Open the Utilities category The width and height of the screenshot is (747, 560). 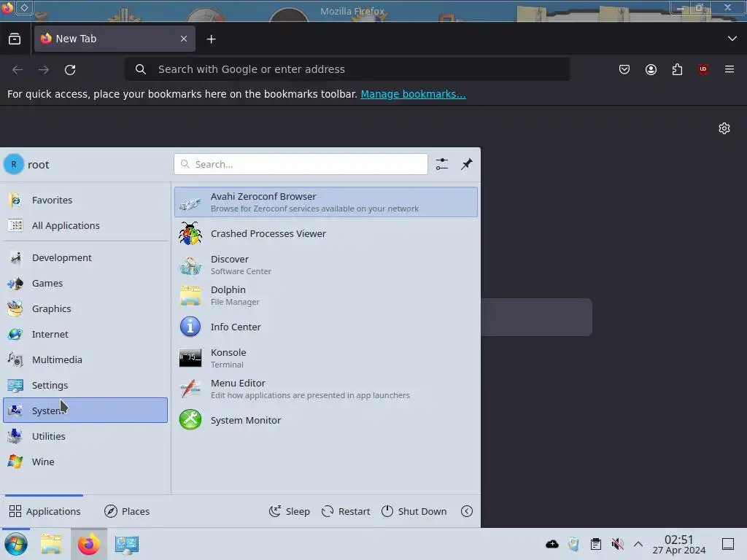point(85,436)
